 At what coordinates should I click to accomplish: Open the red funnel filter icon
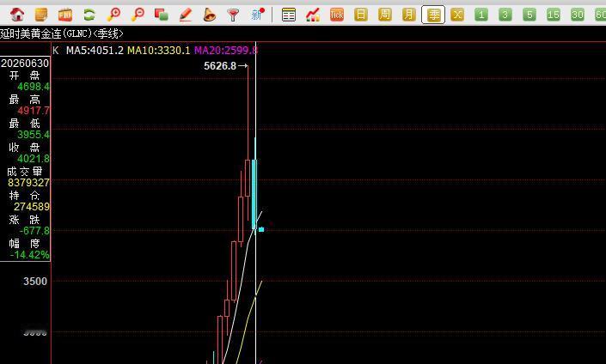[x=233, y=15]
